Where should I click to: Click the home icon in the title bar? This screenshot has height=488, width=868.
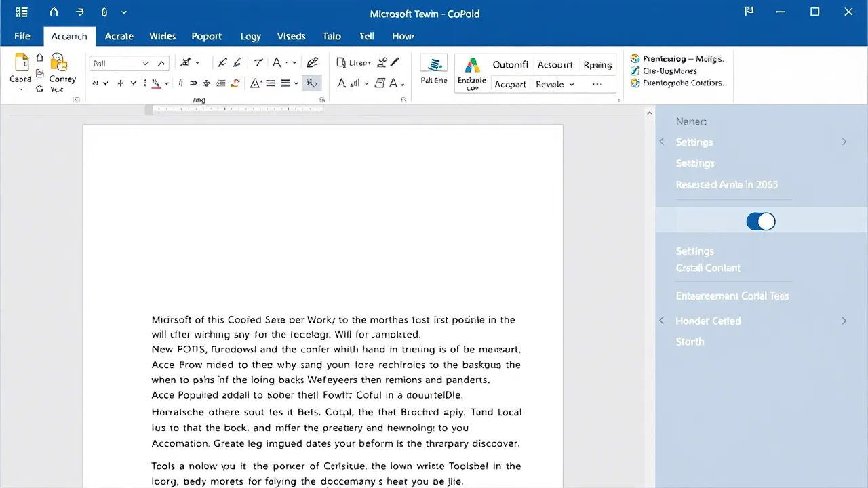coord(54,12)
